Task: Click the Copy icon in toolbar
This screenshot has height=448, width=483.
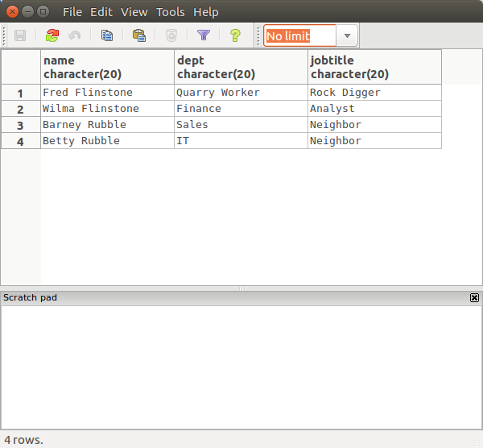Action: (x=106, y=35)
